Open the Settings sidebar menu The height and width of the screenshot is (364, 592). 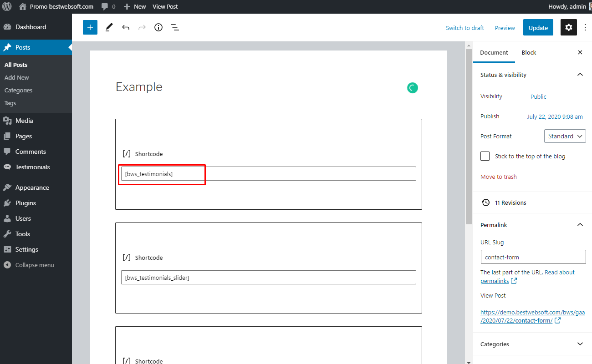(x=36, y=249)
